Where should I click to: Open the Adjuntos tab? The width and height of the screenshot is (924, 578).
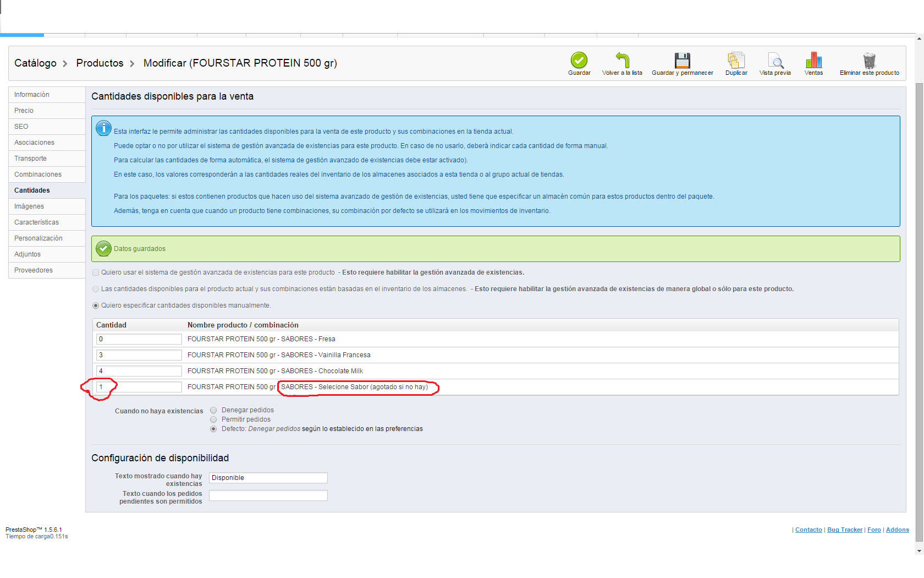[x=47, y=254]
